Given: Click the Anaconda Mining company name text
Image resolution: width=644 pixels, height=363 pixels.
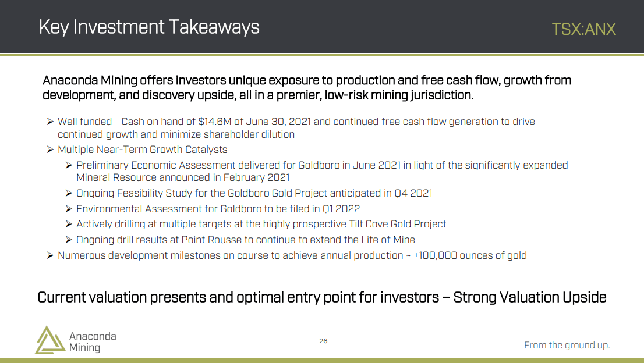Looking at the screenshot, I should pos(93,341).
